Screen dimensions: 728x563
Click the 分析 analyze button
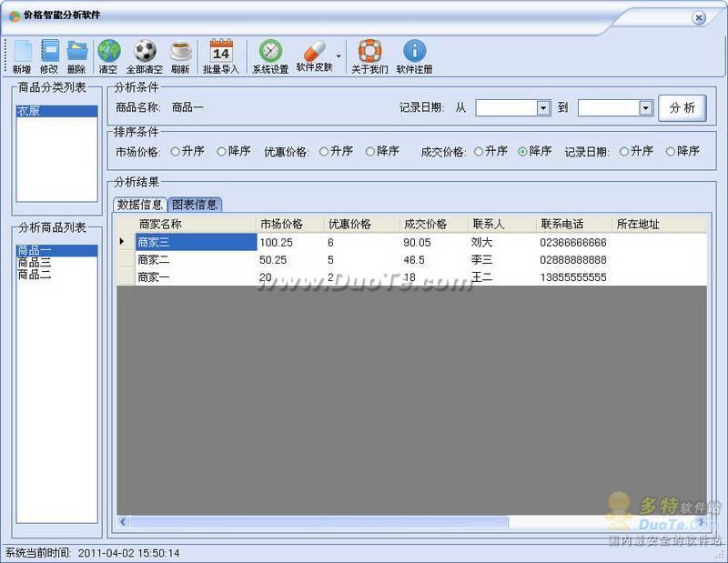(682, 108)
